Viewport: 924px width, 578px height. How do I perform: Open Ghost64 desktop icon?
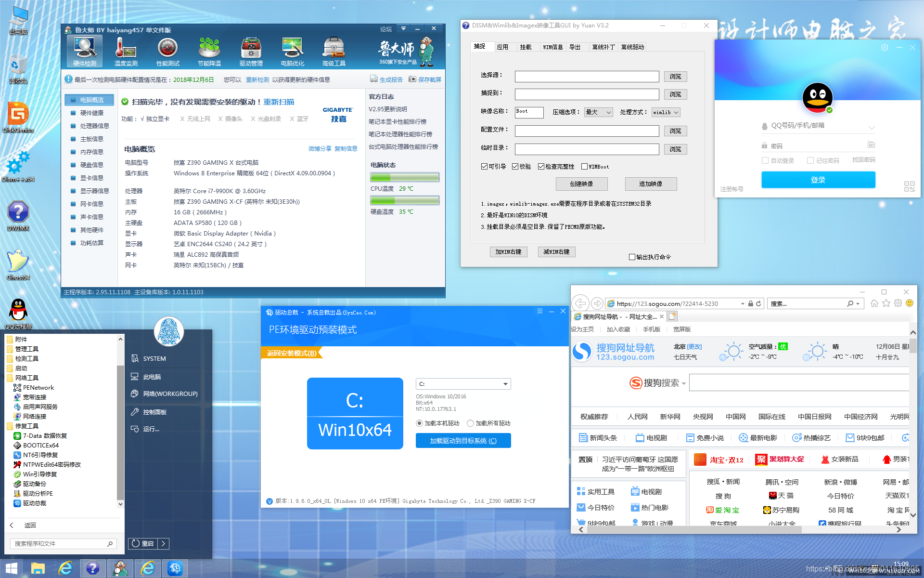coord(18,264)
